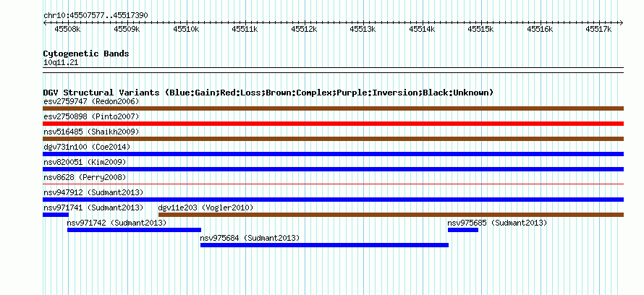Click the 45508k ruler tick label

tap(68, 29)
